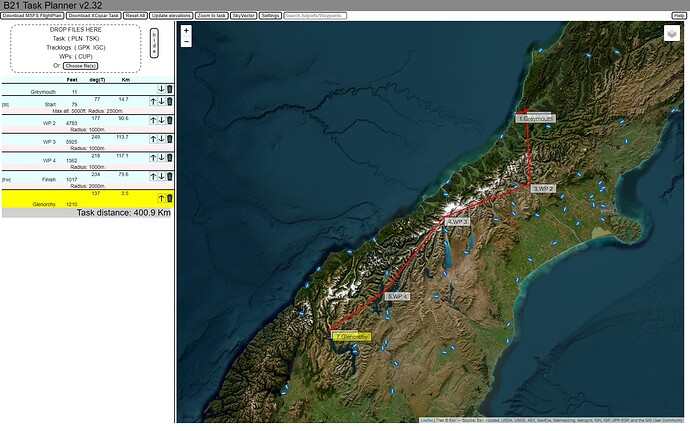Select the 4.WP 3 map marker label

point(457,222)
